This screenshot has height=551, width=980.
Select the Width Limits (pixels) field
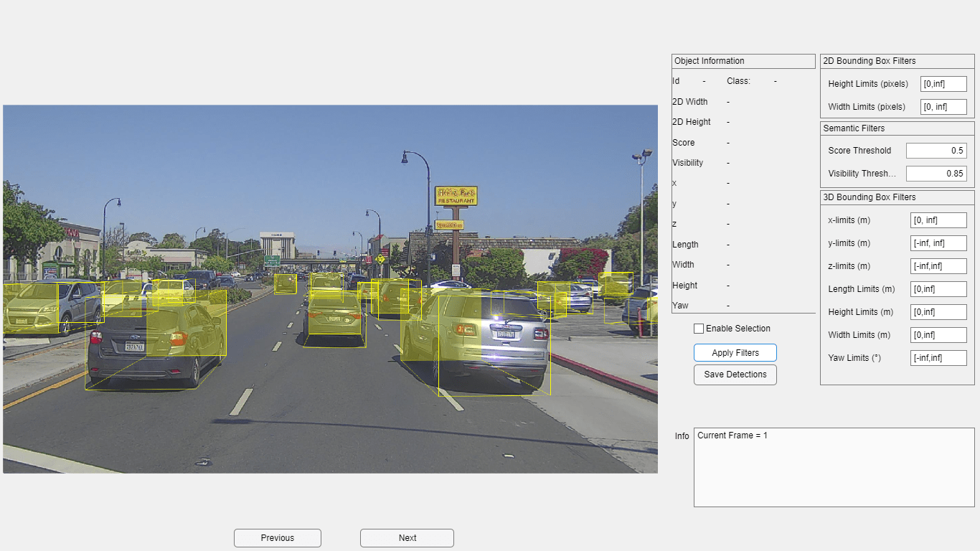point(943,107)
